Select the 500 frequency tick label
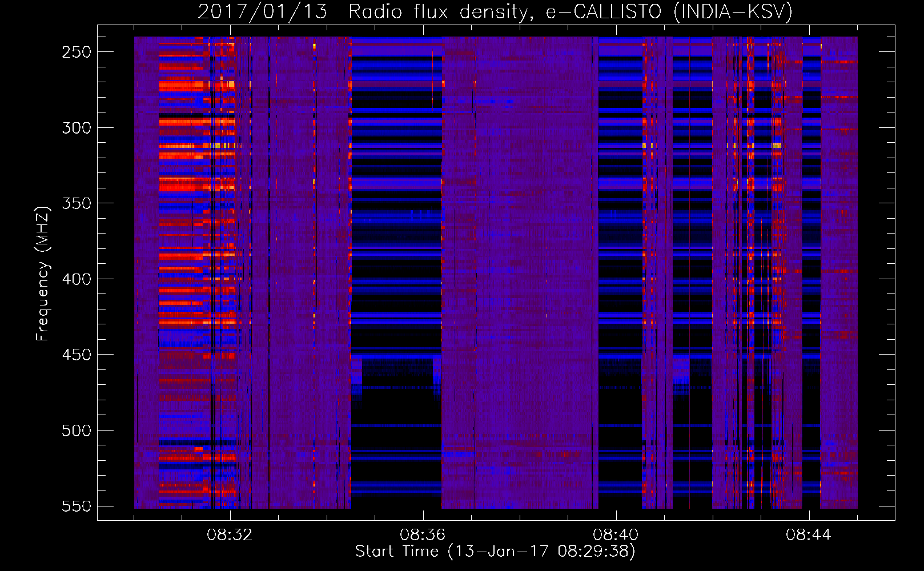Screen dimensions: 924x571 click(77, 431)
